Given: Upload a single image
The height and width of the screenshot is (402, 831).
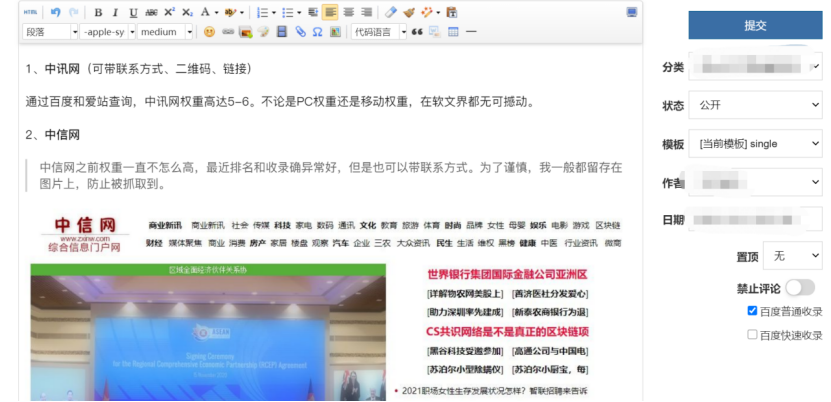Looking at the screenshot, I should point(245,32).
